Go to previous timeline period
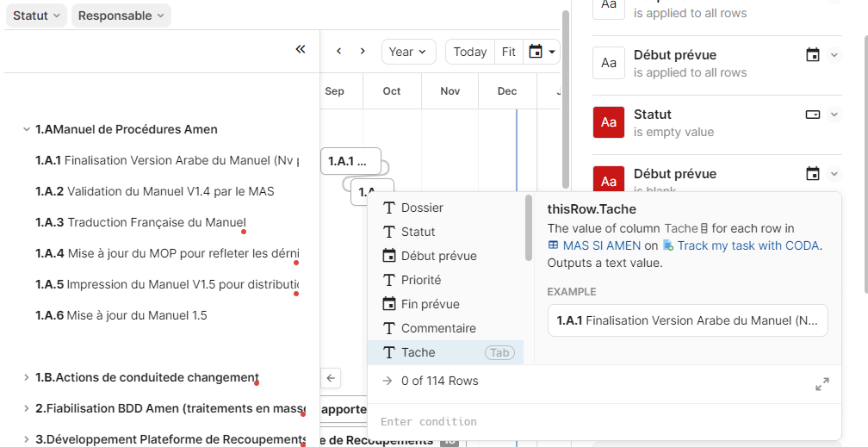Viewport: 868px width, 447px height. click(338, 52)
